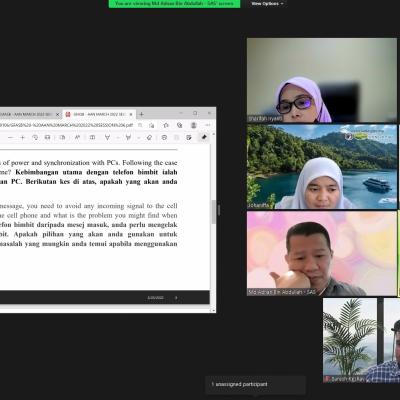400x400 pixels.
Task: Select the Erase tool
Action: pyautogui.click(x=149, y=137)
